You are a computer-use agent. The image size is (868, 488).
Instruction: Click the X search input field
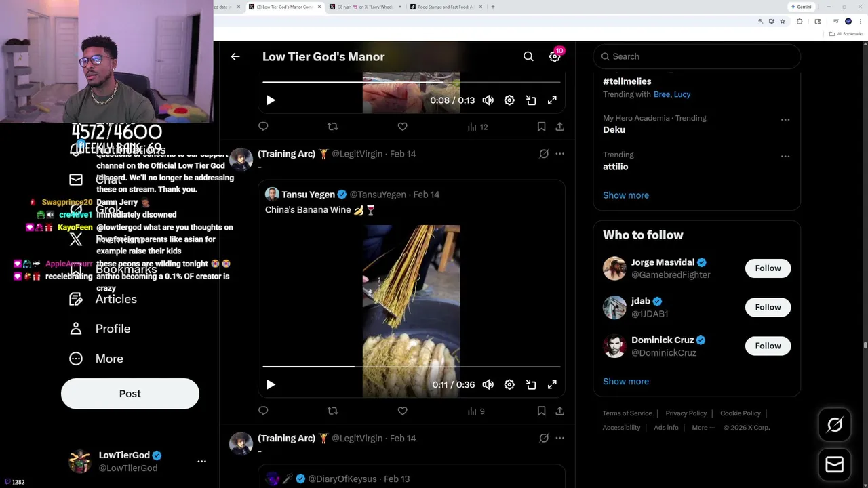(697, 56)
